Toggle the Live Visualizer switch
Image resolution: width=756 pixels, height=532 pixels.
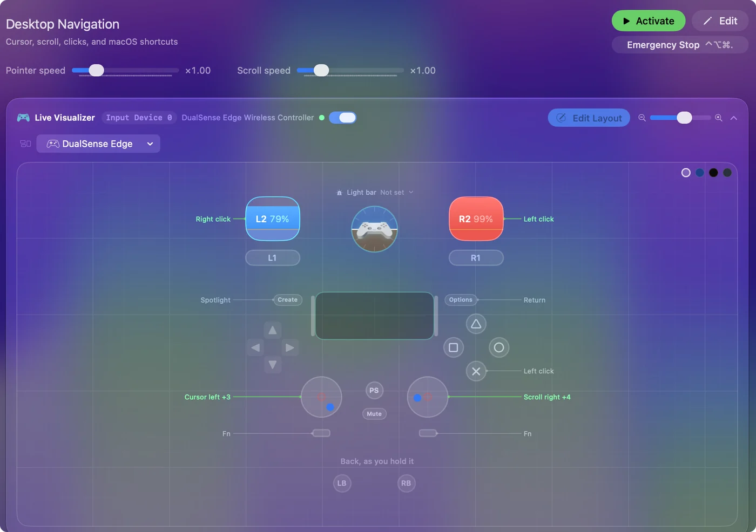coord(342,118)
